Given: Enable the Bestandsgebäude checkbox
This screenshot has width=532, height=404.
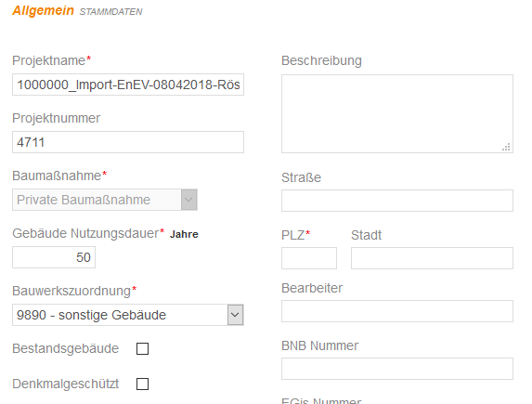Looking at the screenshot, I should tap(142, 348).
